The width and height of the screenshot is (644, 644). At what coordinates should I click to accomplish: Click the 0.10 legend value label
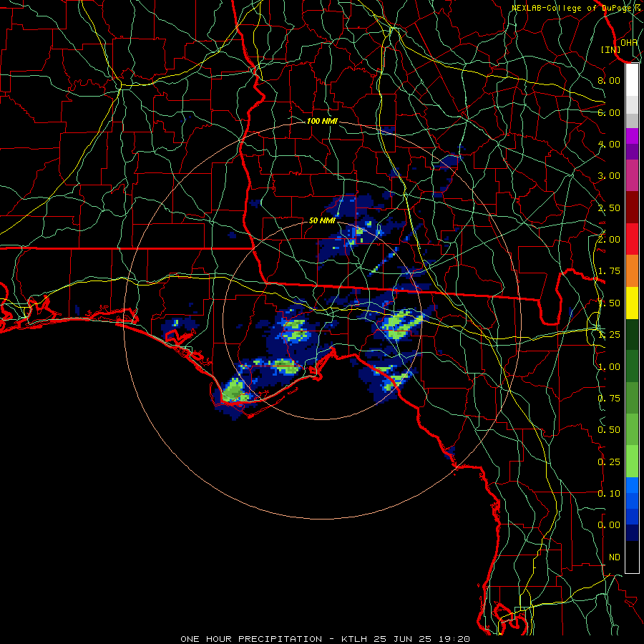tap(609, 494)
